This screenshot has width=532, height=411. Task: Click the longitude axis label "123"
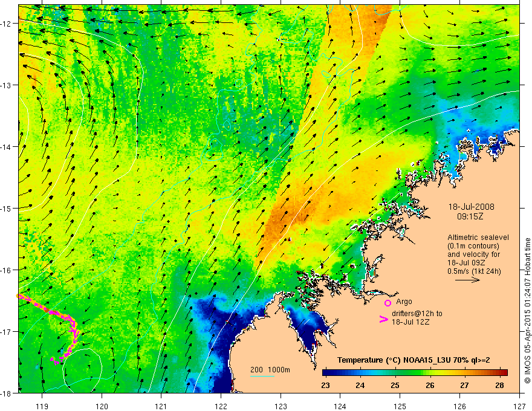(281, 406)
